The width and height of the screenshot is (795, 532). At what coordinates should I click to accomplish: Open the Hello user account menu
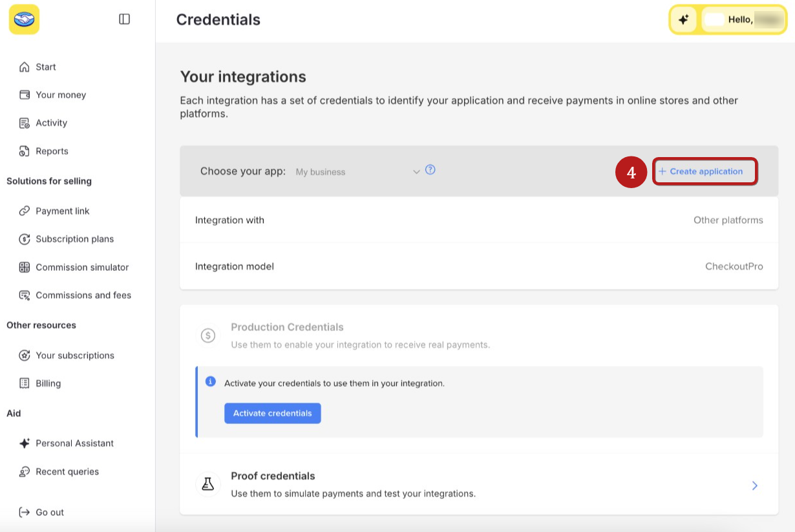(x=743, y=19)
